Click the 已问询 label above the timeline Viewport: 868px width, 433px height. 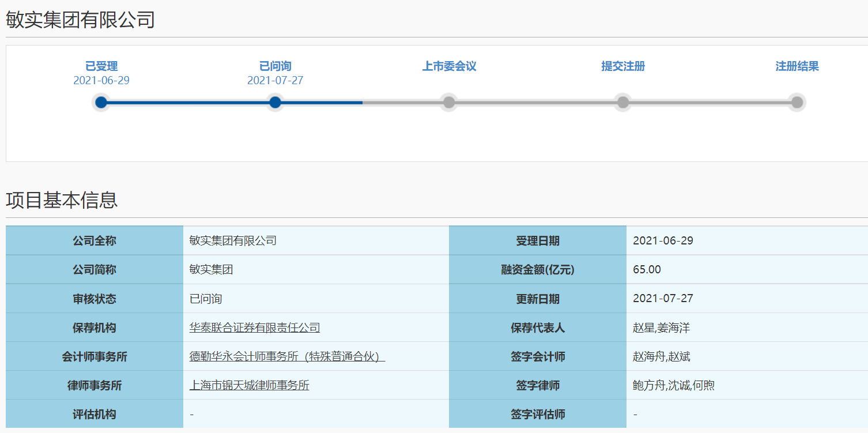276,66
